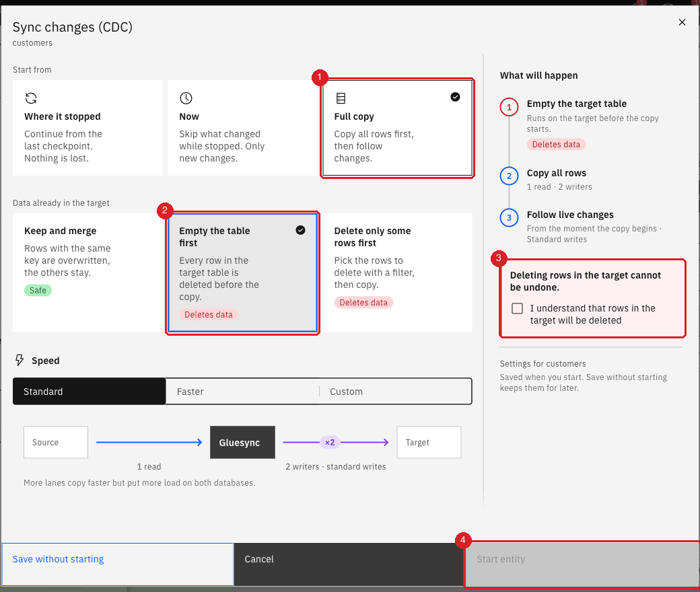Click the Copy all rows step title
The image size is (700, 592).
point(556,173)
